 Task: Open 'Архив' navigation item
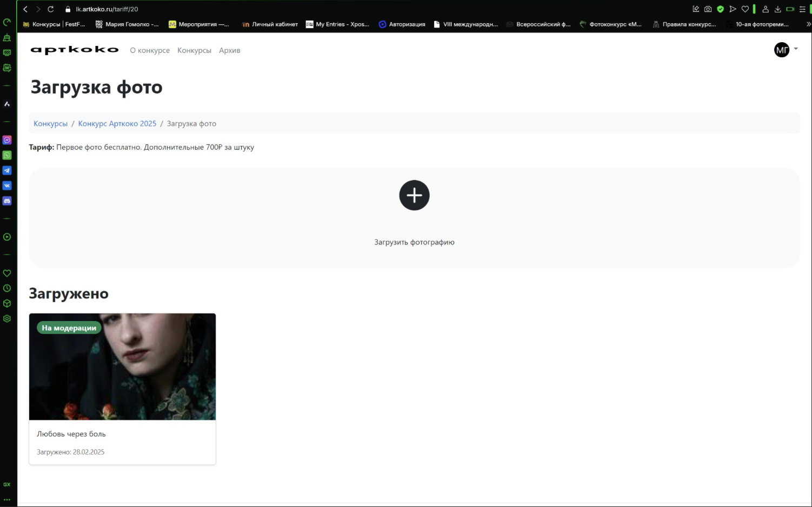[x=230, y=50]
